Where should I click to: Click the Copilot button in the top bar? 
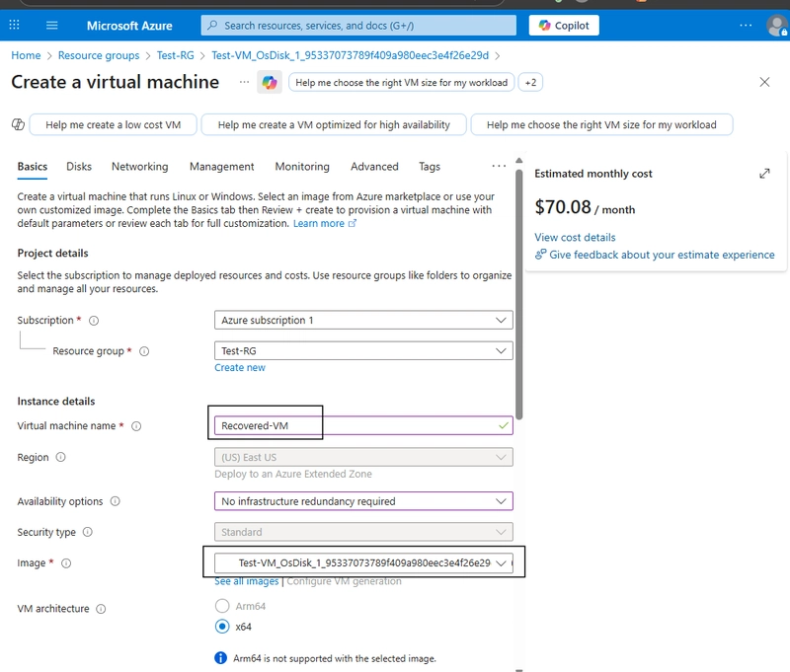564,26
